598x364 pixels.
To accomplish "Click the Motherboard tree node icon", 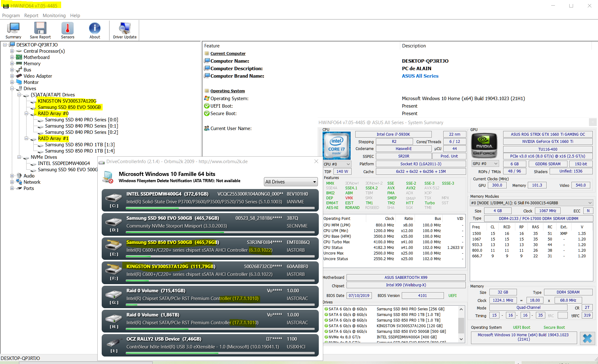I will click(x=19, y=57).
